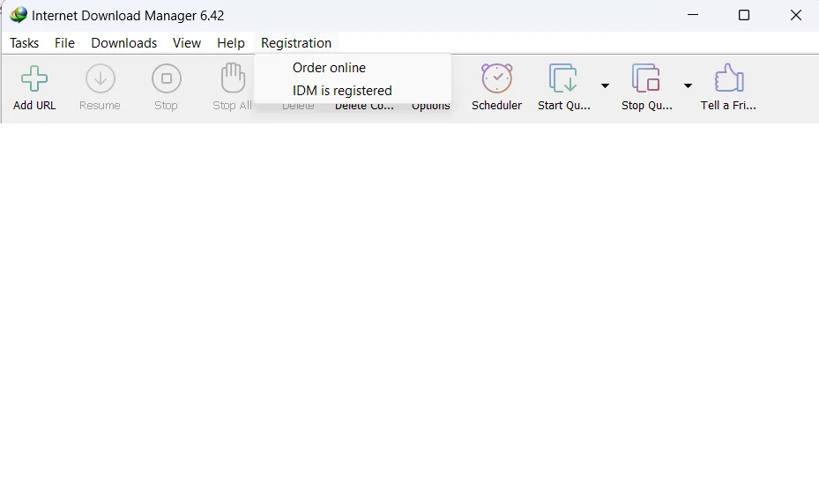819x504 pixels.
Task: Expand the Start Queue dropdown arrow
Action: pyautogui.click(x=605, y=85)
